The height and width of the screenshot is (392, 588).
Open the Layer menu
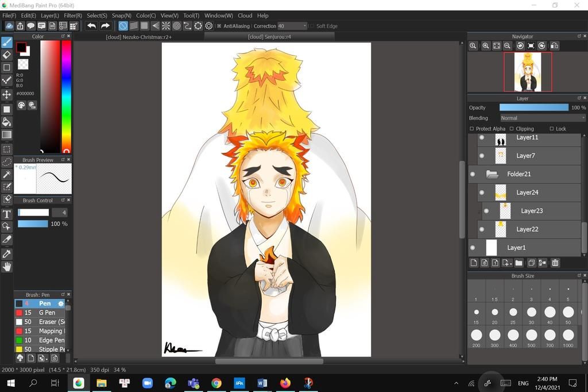50,16
